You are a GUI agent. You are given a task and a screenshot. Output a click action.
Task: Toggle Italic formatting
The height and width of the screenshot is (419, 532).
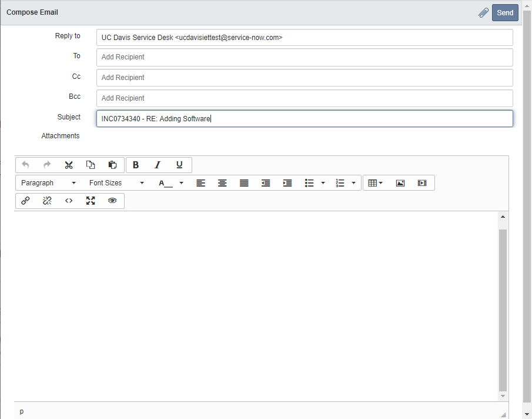click(158, 165)
